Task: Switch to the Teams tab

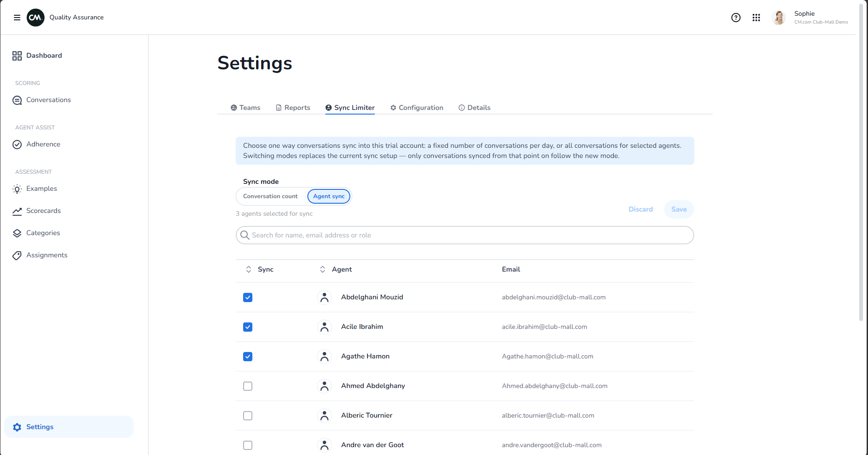Action: [245, 108]
